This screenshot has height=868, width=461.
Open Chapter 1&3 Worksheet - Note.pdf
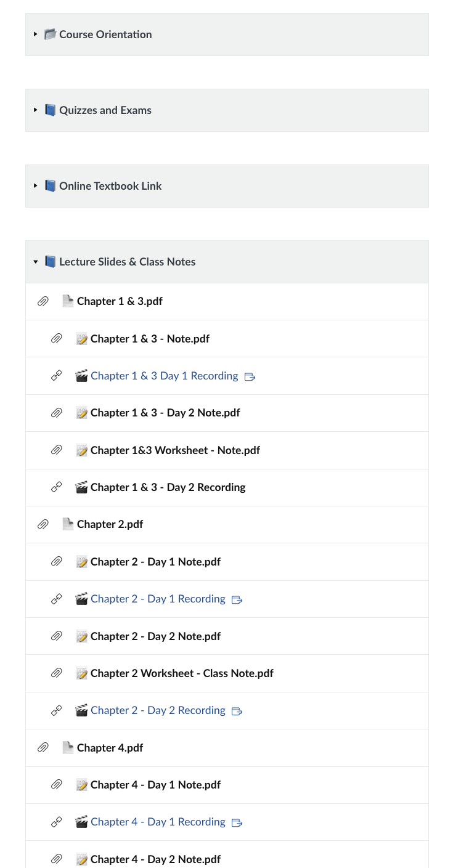coord(175,450)
